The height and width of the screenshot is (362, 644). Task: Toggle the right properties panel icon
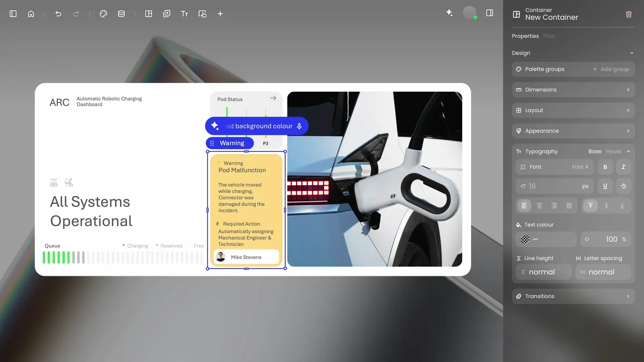[490, 13]
